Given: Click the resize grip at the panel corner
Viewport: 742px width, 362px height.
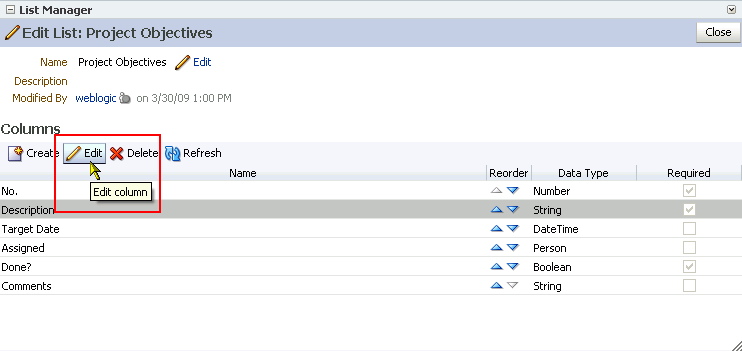Looking at the screenshot, I should 736,346.
